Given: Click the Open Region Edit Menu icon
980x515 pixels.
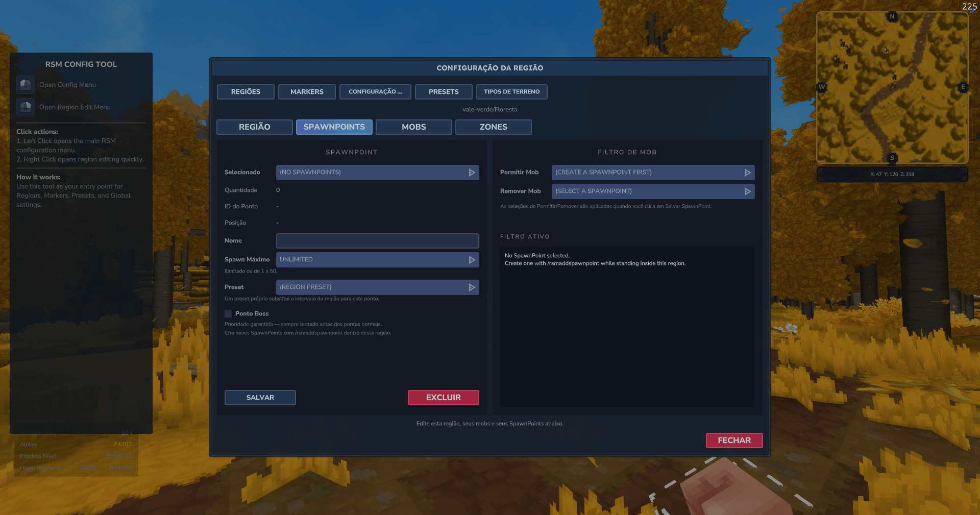Looking at the screenshot, I should click(26, 107).
